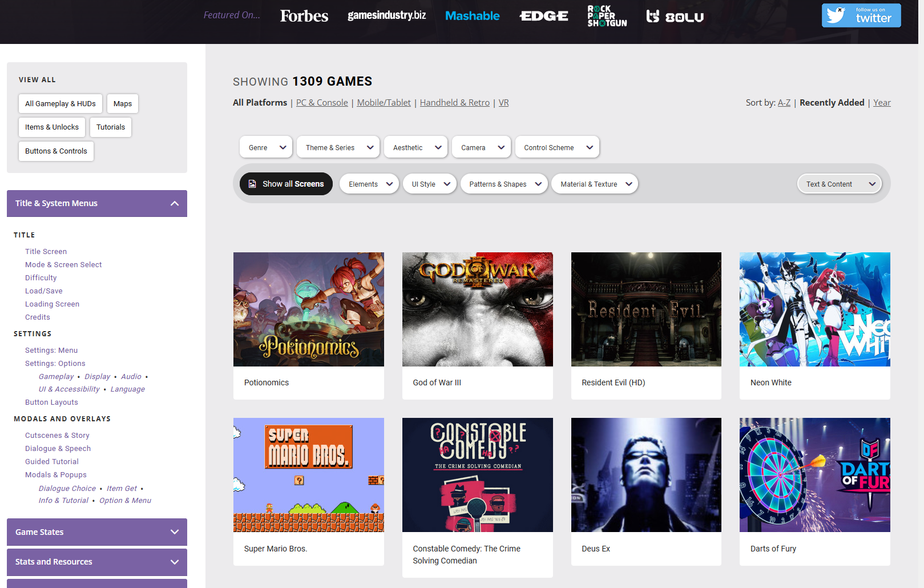924x588 pixels.
Task: Open the Constable Comedy game thumbnail
Action: pos(478,475)
